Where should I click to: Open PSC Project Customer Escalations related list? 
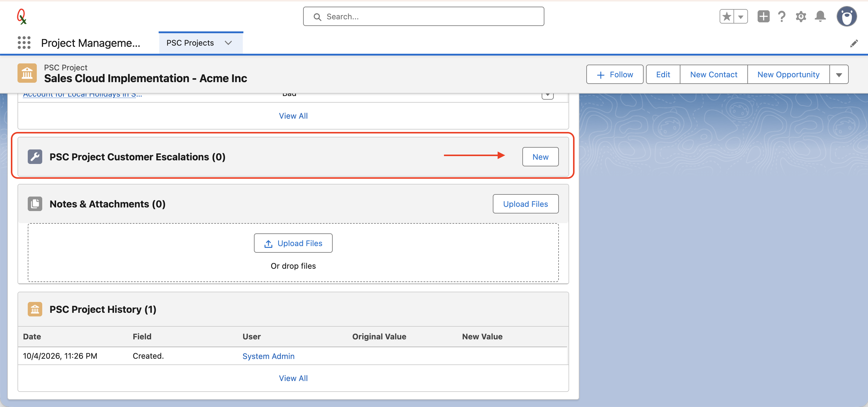coord(138,157)
